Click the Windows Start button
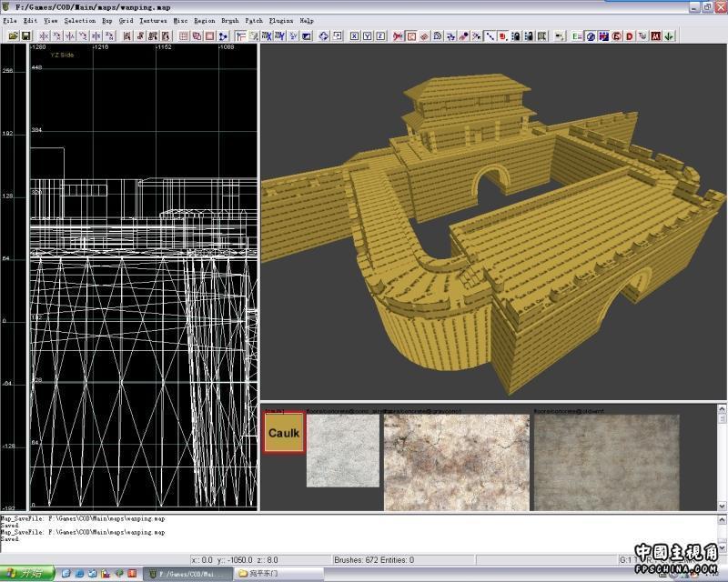The height and width of the screenshot is (582, 728). [x=27, y=574]
